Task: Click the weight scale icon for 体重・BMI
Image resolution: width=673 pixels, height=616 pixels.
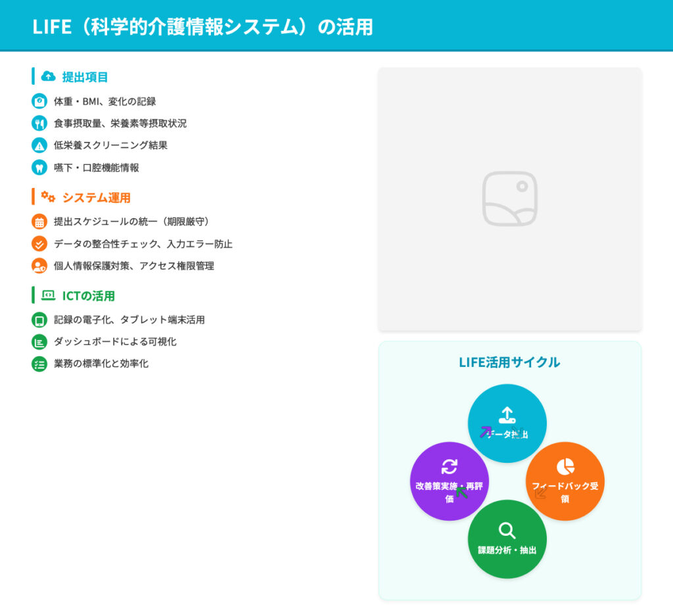Action: pyautogui.click(x=39, y=101)
